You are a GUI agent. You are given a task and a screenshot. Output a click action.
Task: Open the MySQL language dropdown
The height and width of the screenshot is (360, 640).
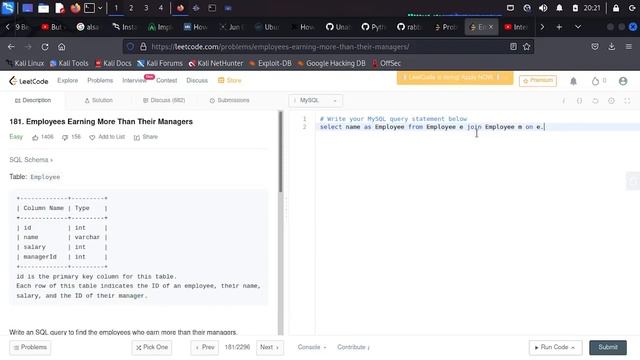coord(316,100)
